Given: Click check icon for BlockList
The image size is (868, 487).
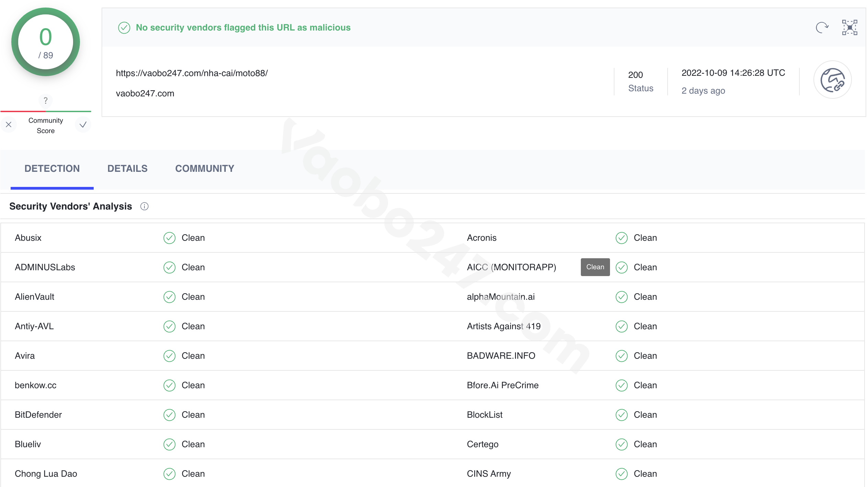Looking at the screenshot, I should click(621, 415).
